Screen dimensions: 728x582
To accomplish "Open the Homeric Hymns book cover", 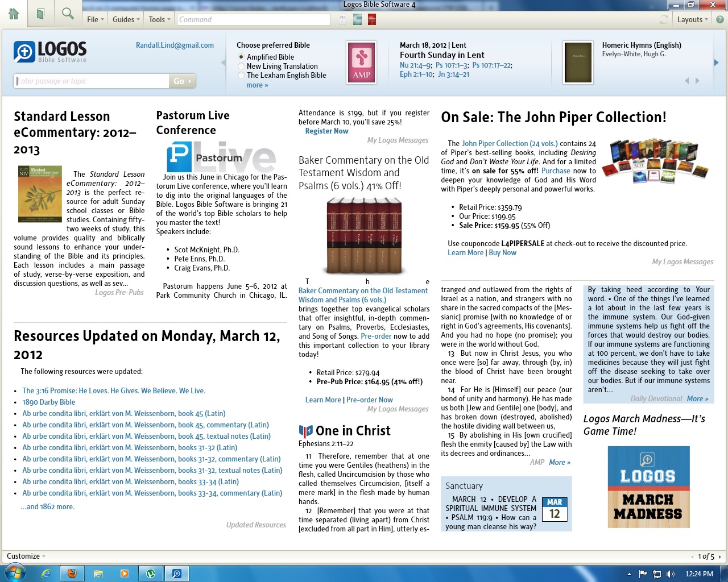I will (578, 62).
